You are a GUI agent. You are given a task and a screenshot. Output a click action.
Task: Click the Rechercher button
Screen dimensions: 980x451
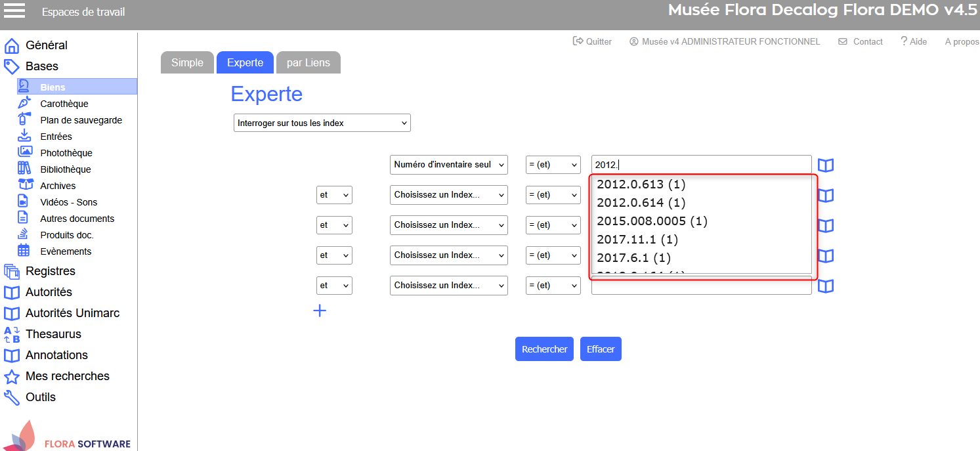pyautogui.click(x=544, y=349)
